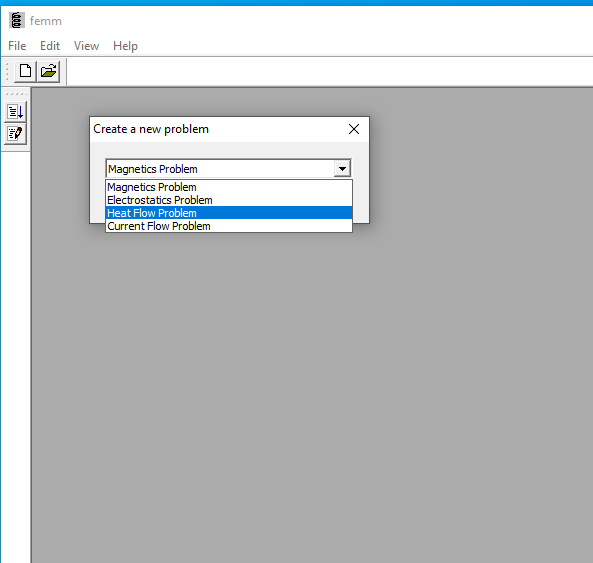593x563 pixels.
Task: Open the Lua console pencil-and-notepad icon
Action: pyautogui.click(x=16, y=133)
